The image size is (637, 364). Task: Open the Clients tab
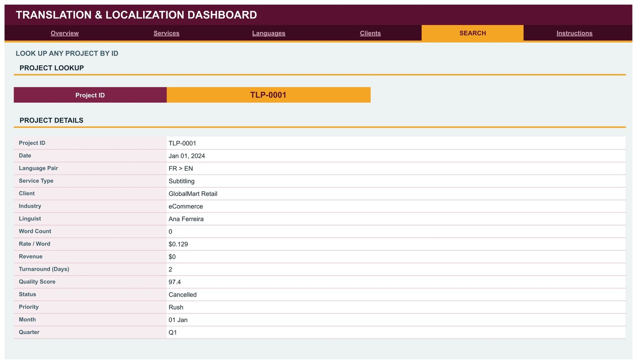[370, 33]
